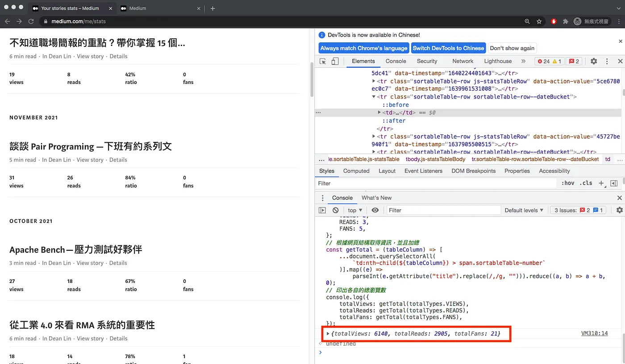Activate the inspect element picker icon
This screenshot has width=625, height=364.
point(323,62)
